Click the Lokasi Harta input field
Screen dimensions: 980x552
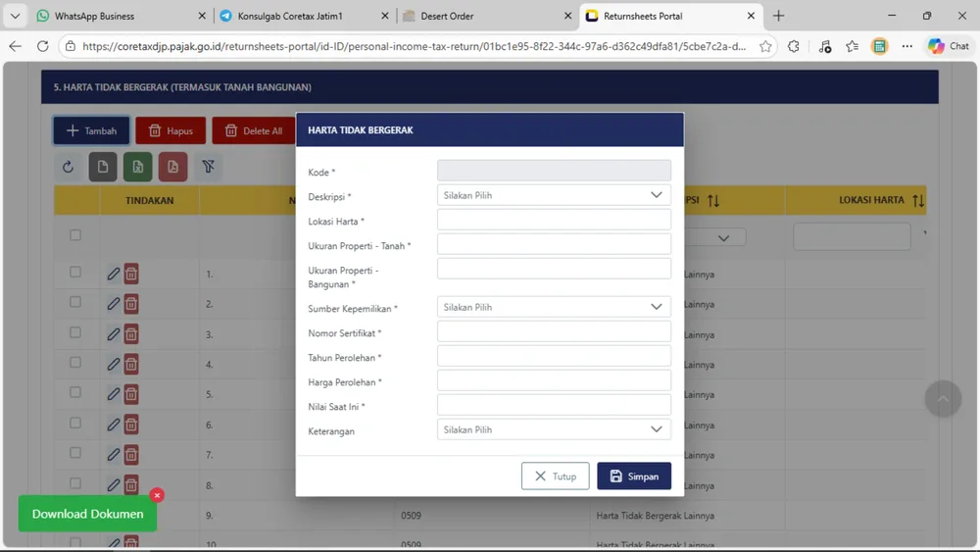(554, 220)
